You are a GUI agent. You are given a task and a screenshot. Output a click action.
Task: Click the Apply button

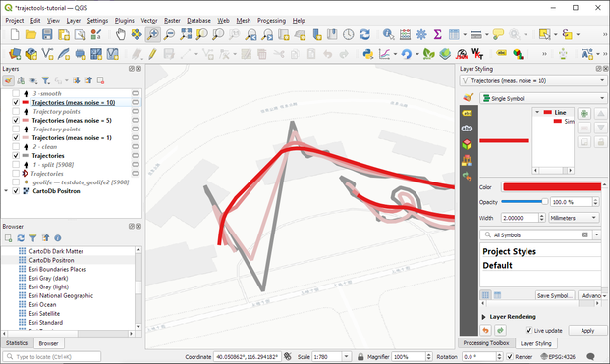(x=587, y=331)
